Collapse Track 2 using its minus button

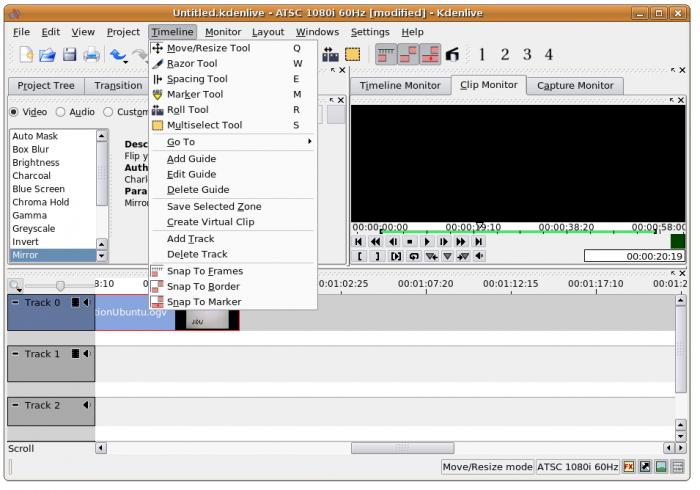[x=15, y=405]
